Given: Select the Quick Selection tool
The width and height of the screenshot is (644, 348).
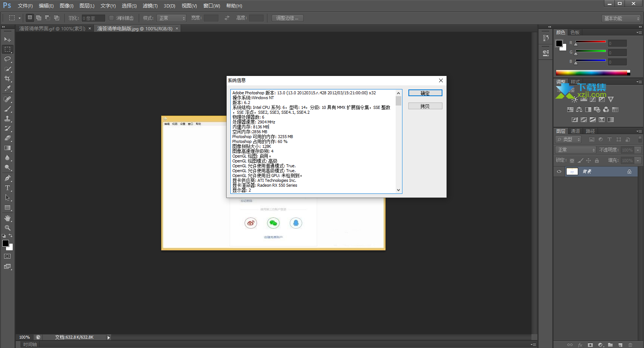Looking at the screenshot, I should 7,69.
